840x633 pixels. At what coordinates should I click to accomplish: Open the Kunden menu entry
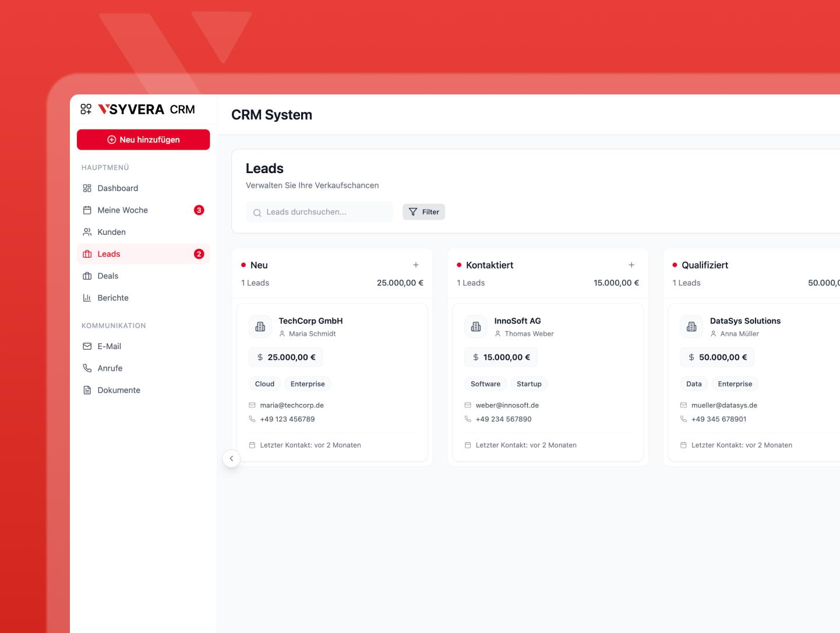point(111,231)
